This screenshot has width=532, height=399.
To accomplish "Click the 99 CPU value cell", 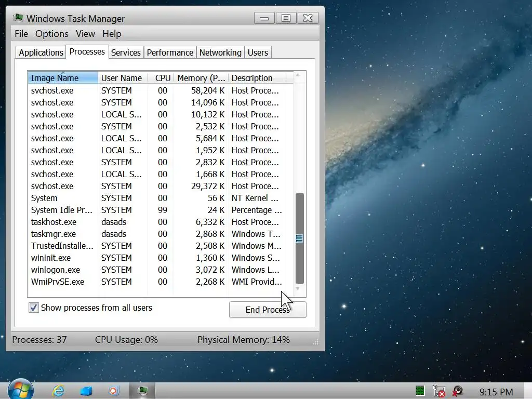I will [x=163, y=210].
